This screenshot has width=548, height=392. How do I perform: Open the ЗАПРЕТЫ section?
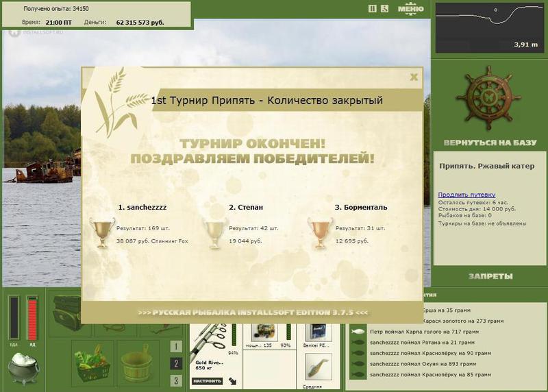[x=490, y=276]
